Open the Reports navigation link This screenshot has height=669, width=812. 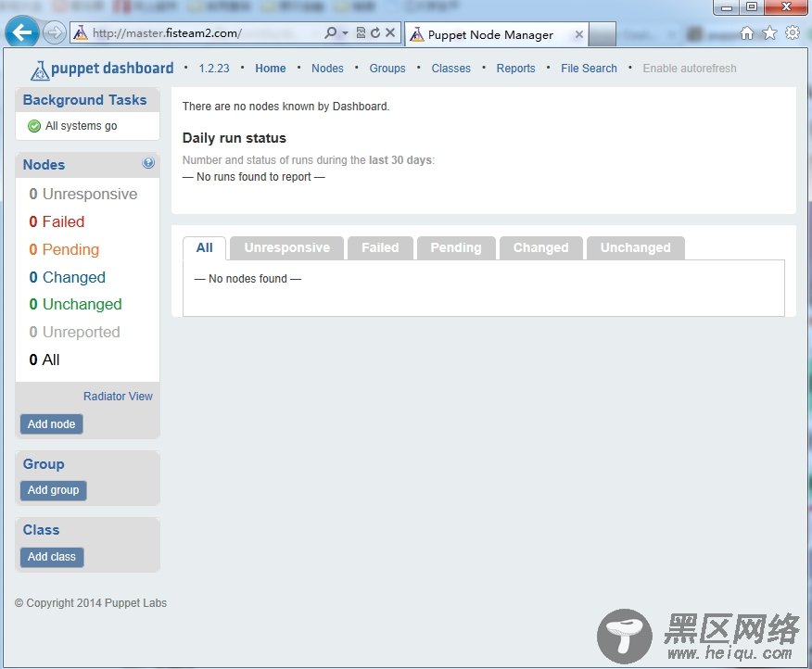[x=515, y=69]
